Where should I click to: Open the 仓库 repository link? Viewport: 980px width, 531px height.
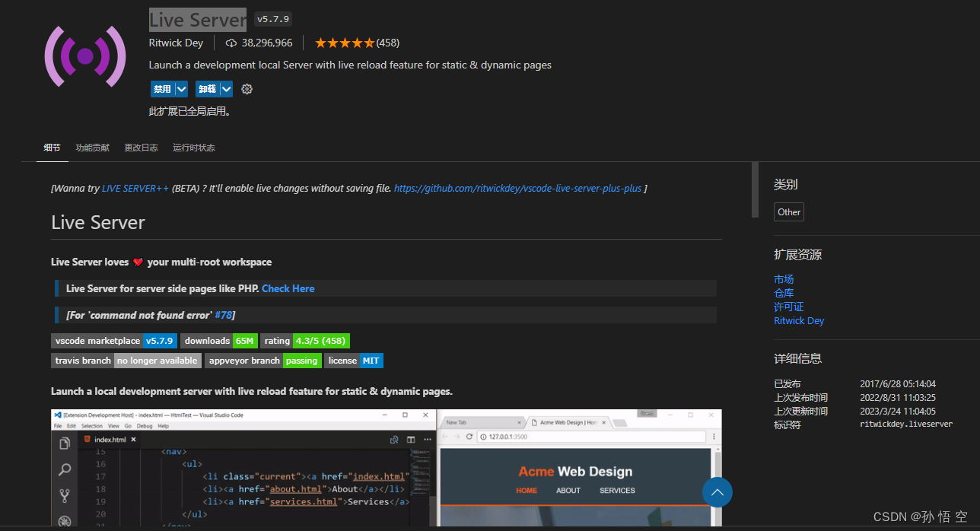coord(784,293)
